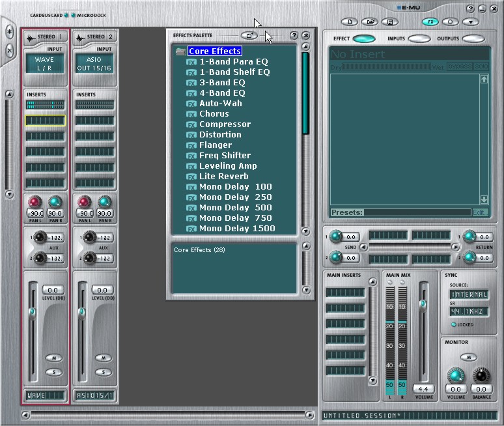Click the presets Edit button
504x426 pixels.
click(x=480, y=212)
